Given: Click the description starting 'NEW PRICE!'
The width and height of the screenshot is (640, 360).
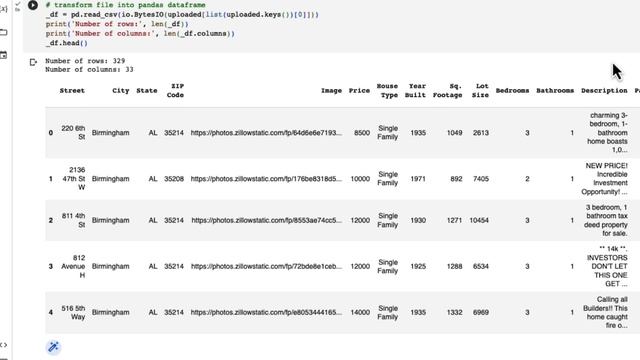Looking at the screenshot, I should [604, 179].
